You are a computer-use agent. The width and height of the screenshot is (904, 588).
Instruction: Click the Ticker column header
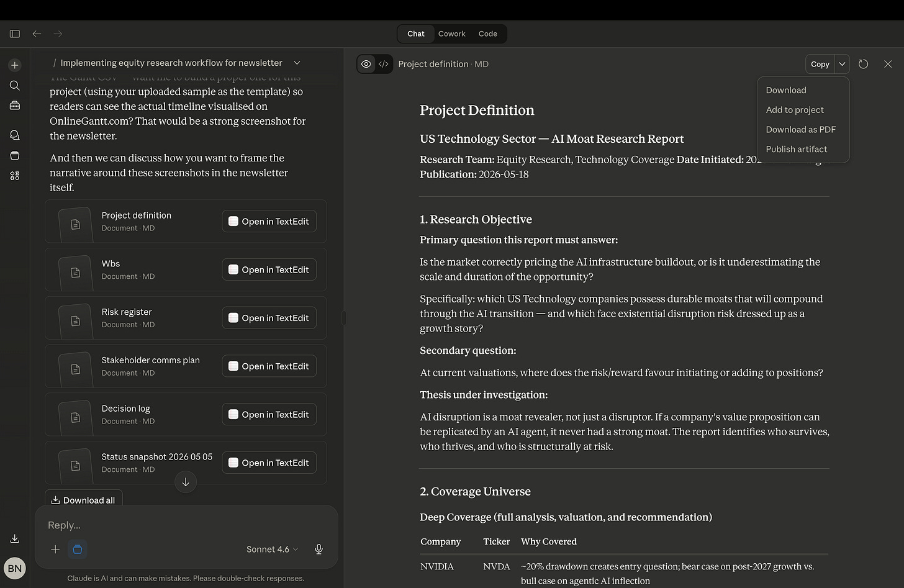click(x=497, y=541)
